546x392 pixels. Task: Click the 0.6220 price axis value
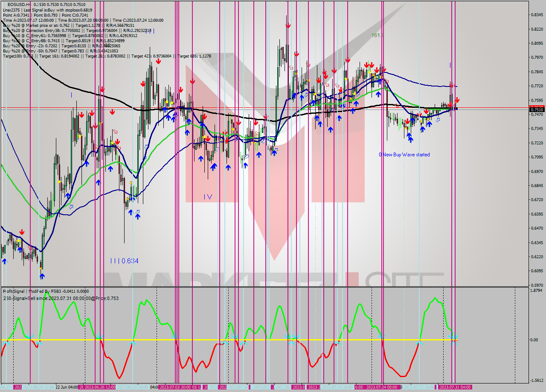pos(537,257)
